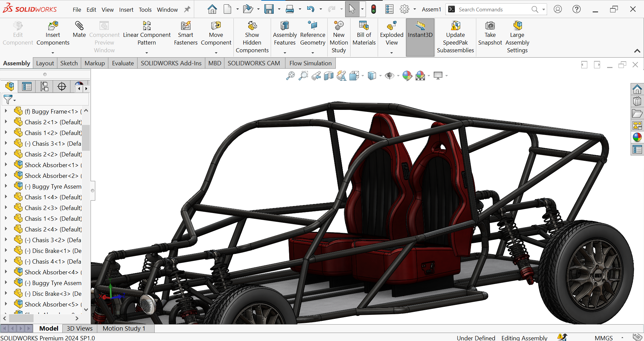
Task: Open the Tools menu
Action: coord(145,10)
